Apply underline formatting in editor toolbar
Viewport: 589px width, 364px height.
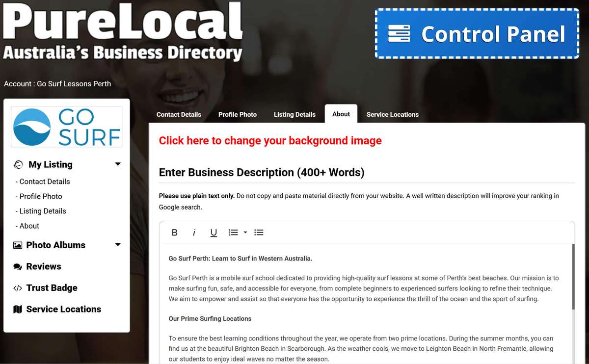[214, 233]
